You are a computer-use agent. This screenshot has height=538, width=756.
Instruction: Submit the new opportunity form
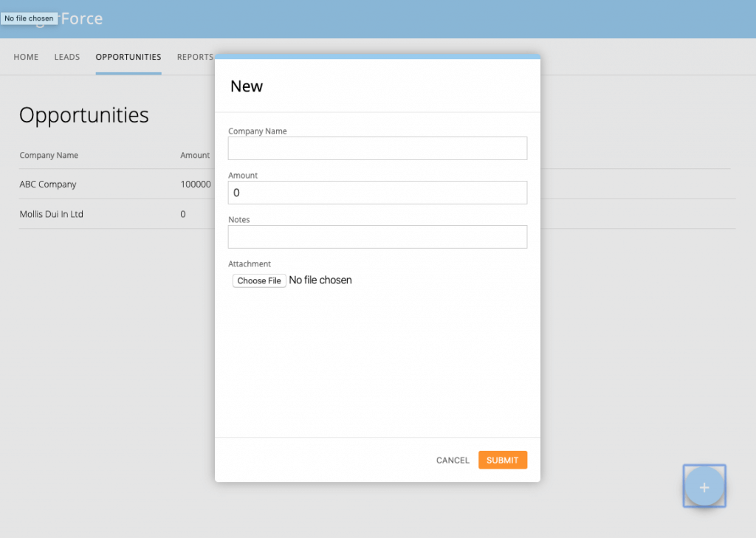502,460
